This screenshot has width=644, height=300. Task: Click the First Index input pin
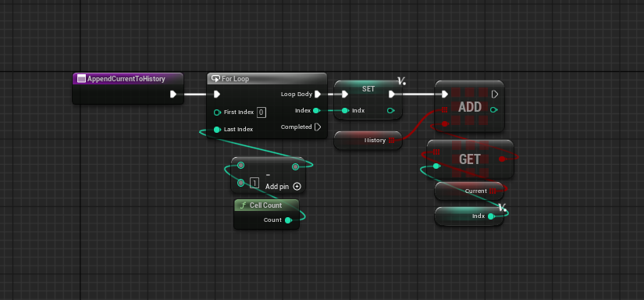coord(217,112)
